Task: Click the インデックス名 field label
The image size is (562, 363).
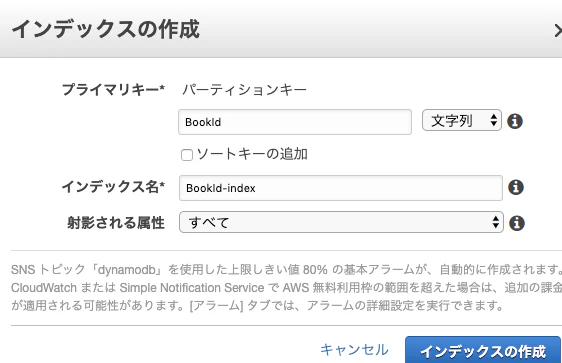Action: pos(113,187)
